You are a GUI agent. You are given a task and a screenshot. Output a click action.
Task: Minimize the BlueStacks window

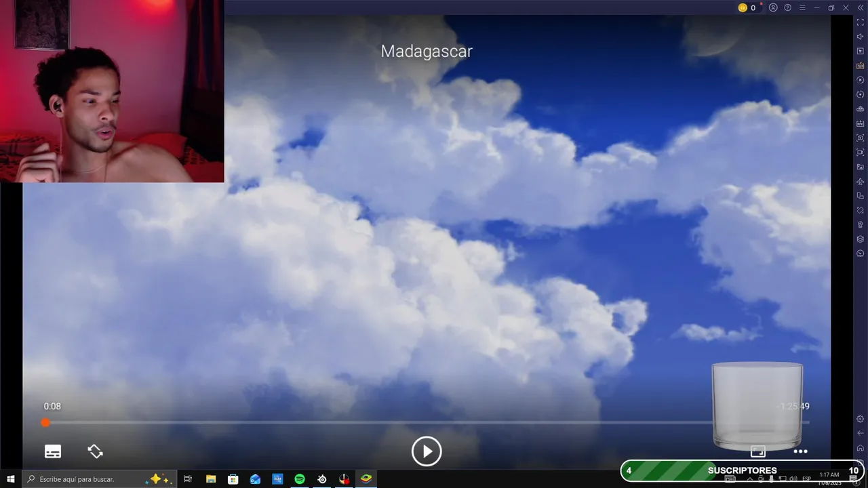pyautogui.click(x=816, y=7)
